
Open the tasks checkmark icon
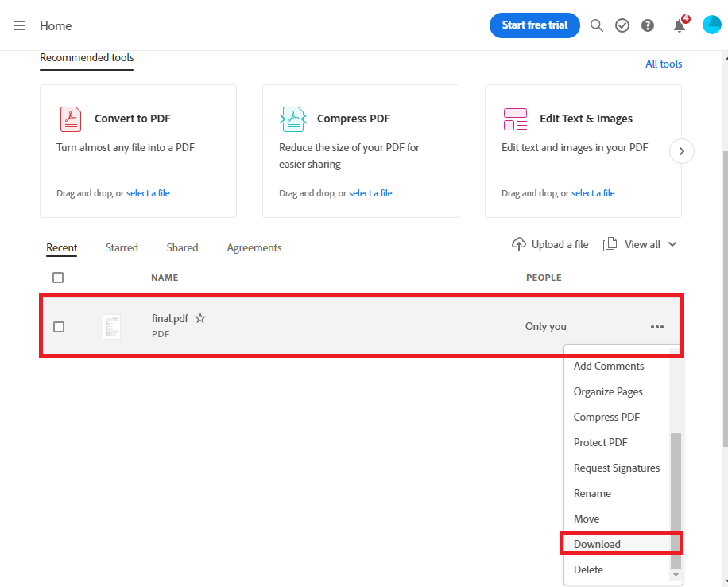click(x=622, y=25)
